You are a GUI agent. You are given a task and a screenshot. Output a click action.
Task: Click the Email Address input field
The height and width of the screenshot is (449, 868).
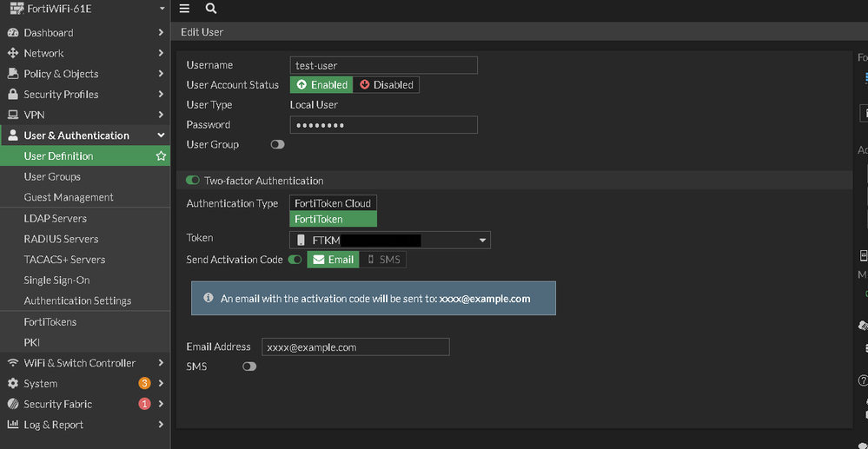click(355, 347)
